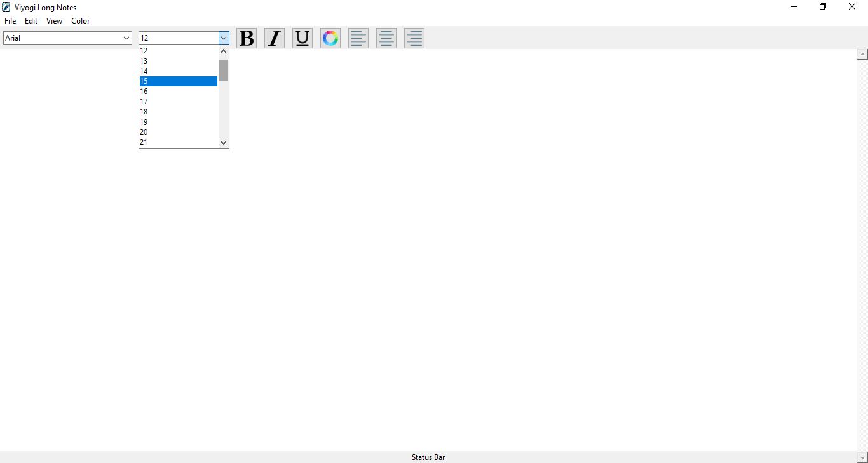This screenshot has width=868, height=463.
Task: Choose highlighted font size 15
Action: click(x=179, y=81)
